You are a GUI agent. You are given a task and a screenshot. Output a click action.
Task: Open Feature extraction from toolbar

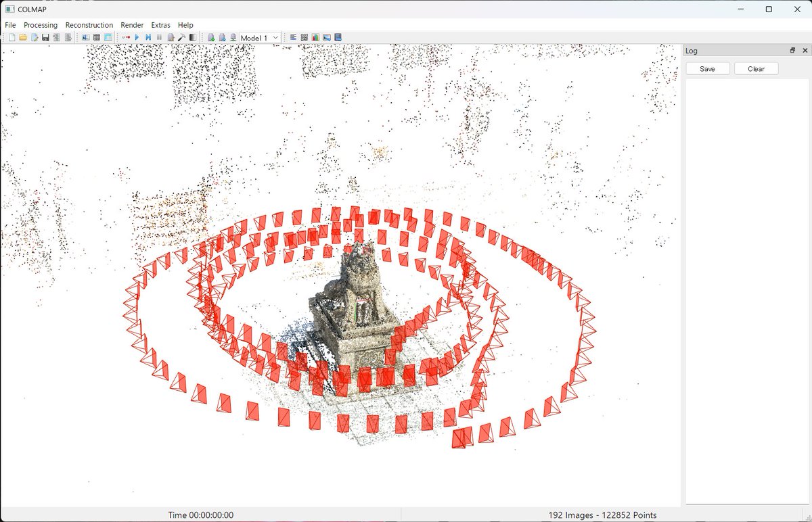(86, 37)
